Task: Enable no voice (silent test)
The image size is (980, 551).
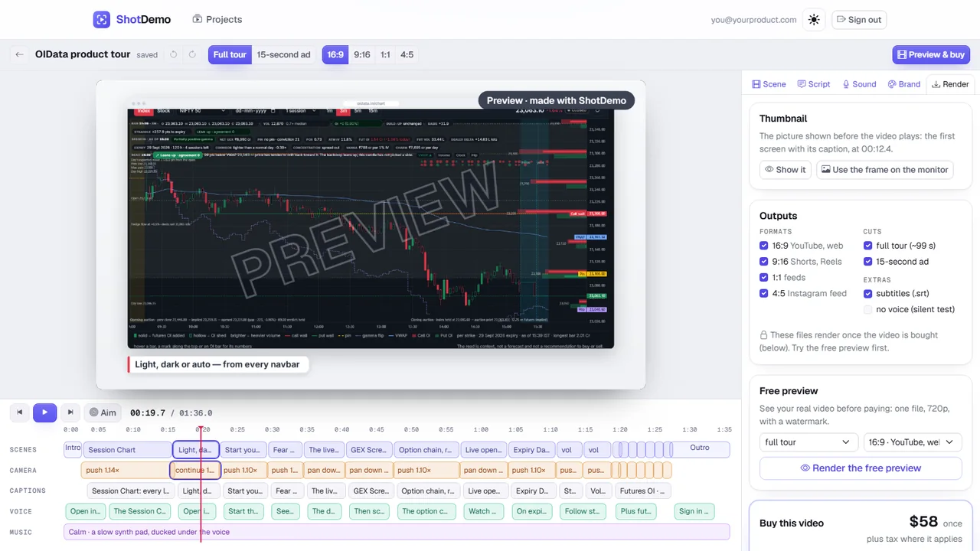Action: (868, 310)
